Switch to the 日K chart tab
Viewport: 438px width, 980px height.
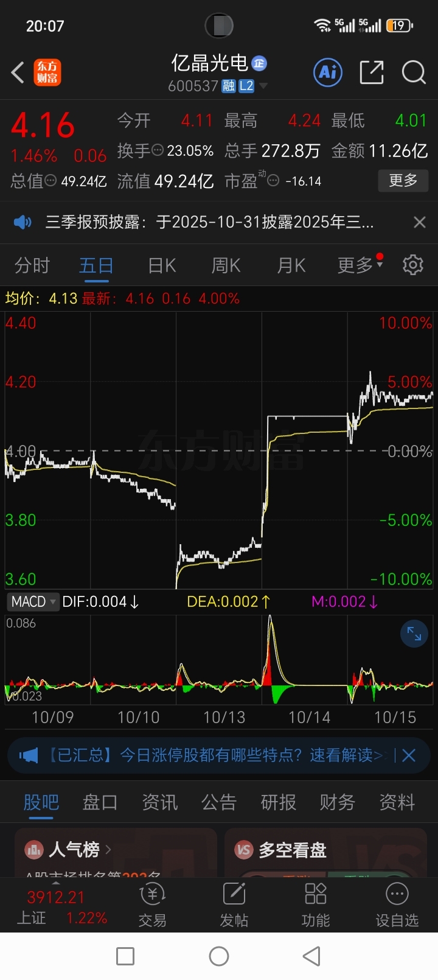click(162, 265)
